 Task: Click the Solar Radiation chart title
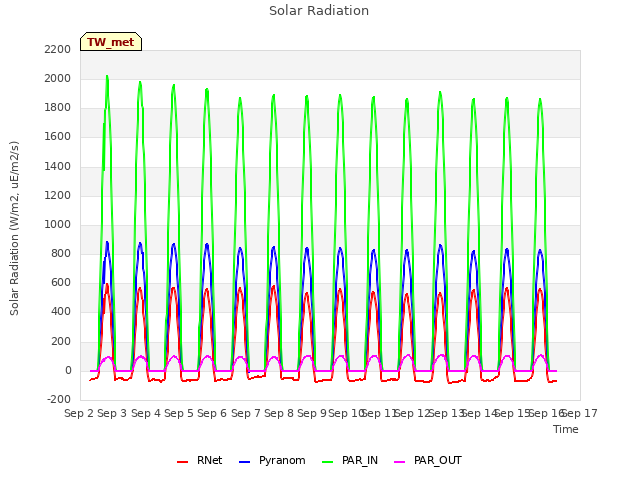pos(319,11)
